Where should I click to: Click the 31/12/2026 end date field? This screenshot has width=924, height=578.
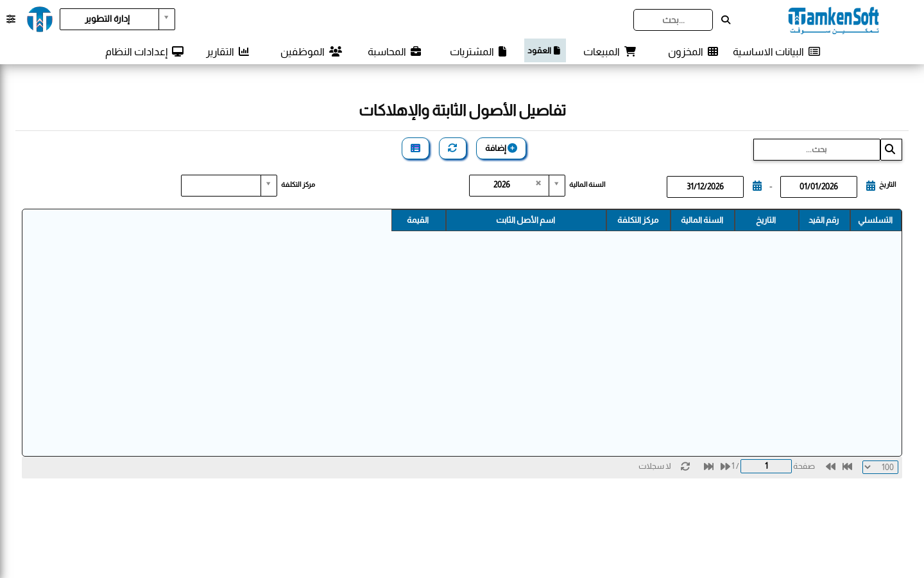pyautogui.click(x=705, y=186)
